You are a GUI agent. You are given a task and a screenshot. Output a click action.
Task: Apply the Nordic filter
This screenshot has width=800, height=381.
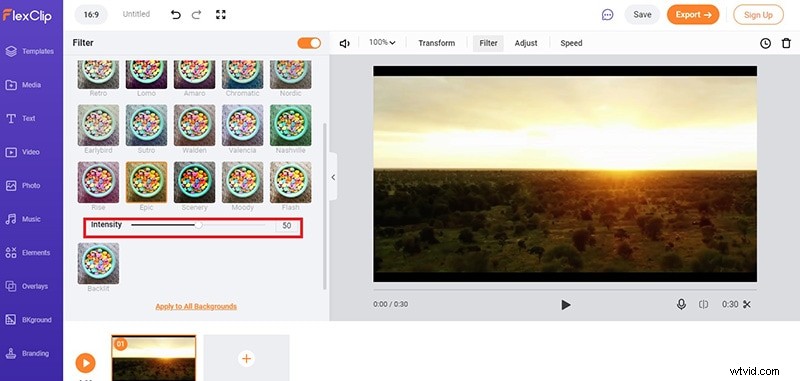pyautogui.click(x=290, y=74)
